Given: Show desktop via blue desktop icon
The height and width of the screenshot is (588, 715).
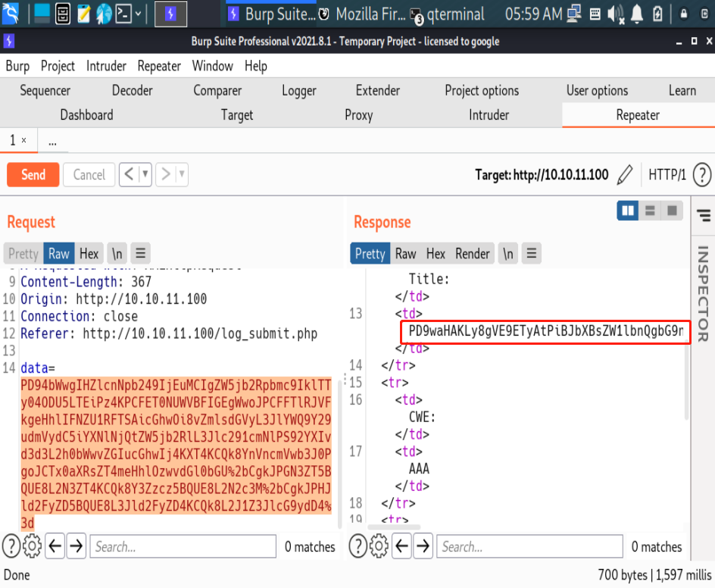Looking at the screenshot, I should click(42, 14).
